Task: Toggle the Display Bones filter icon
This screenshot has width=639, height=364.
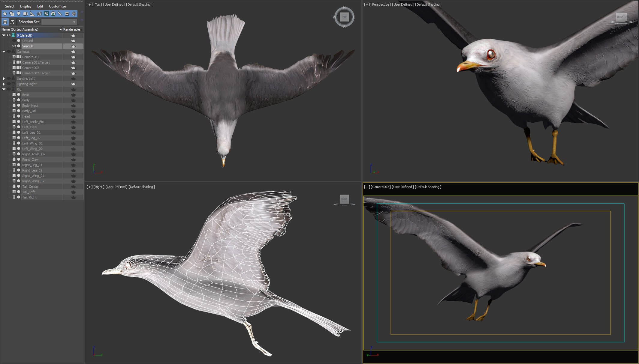Action: 60,14
